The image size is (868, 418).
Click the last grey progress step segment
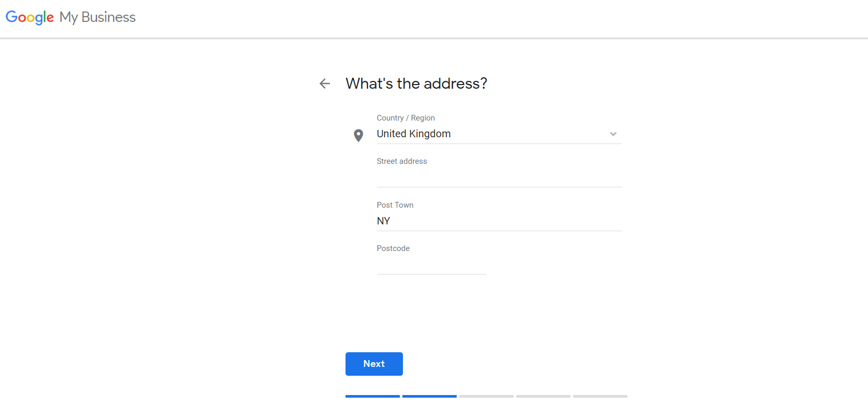click(600, 396)
